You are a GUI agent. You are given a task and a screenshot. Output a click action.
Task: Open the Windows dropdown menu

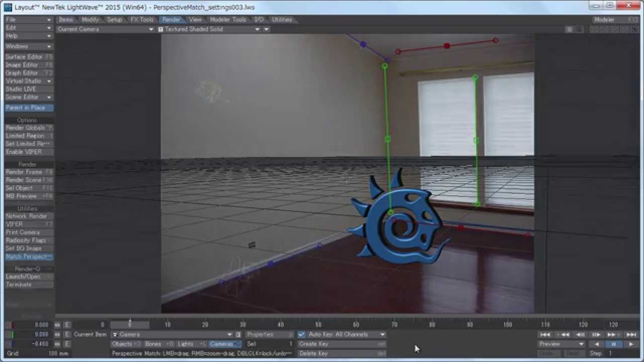(x=29, y=46)
